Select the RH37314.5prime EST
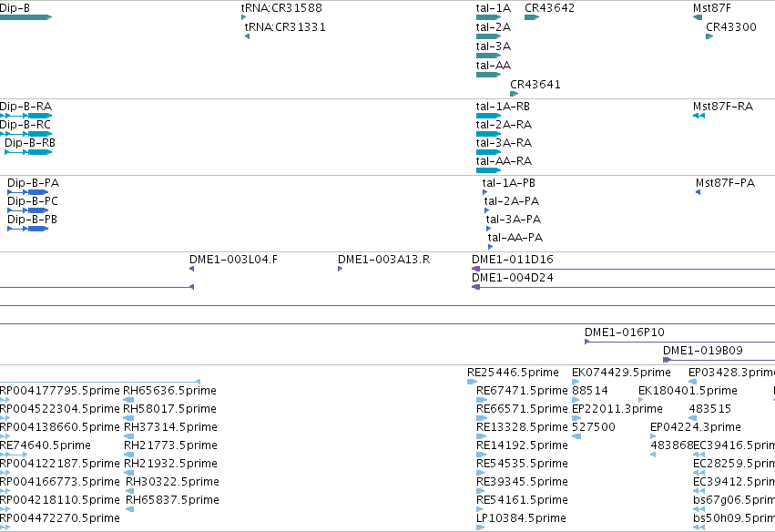This screenshot has height=532, width=775. point(129,436)
